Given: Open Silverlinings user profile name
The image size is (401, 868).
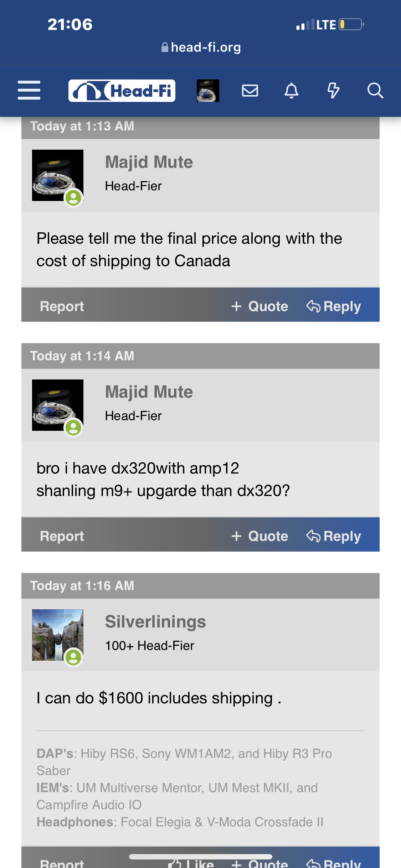Looking at the screenshot, I should [x=155, y=622].
